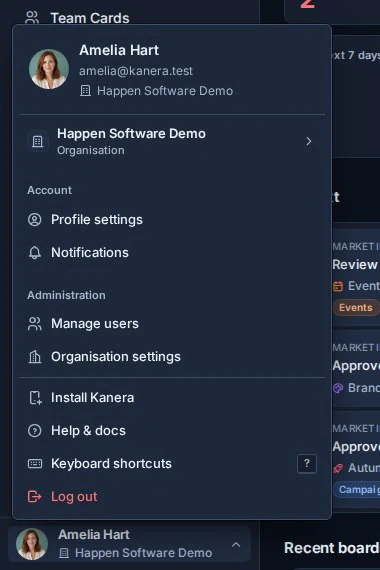The width and height of the screenshot is (380, 570).
Task: Open Team Cards in the sidebar
Action: [89, 18]
